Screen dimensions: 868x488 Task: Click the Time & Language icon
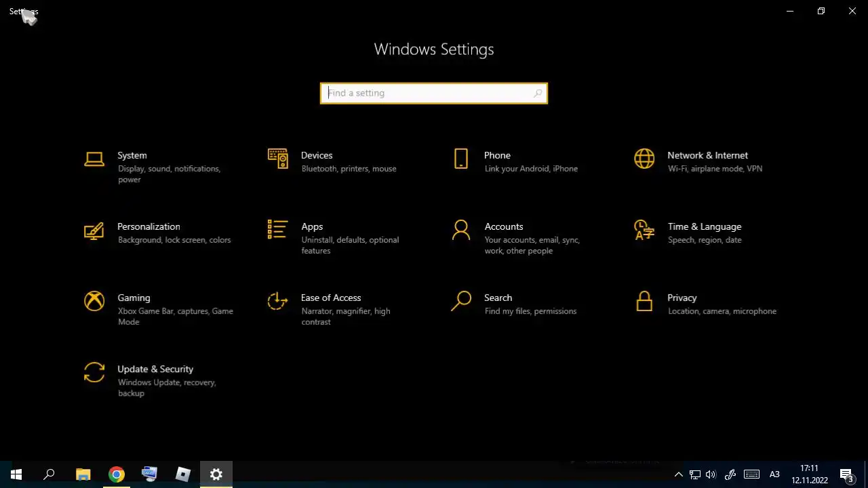click(x=644, y=230)
